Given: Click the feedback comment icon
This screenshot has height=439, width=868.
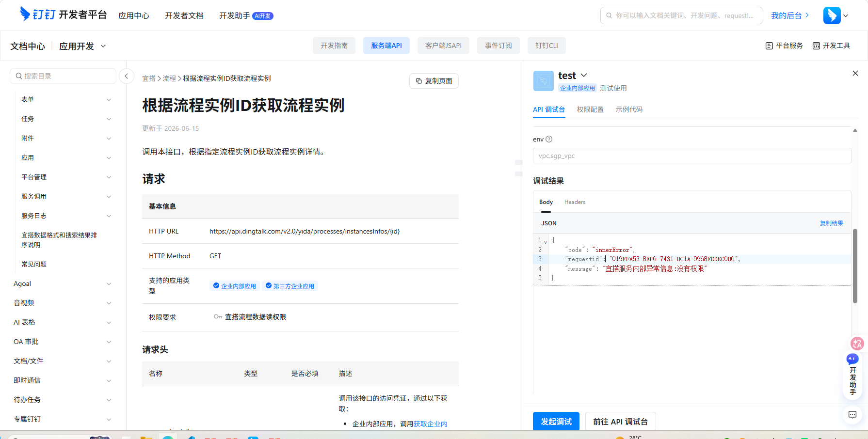Looking at the screenshot, I should coord(852,415).
